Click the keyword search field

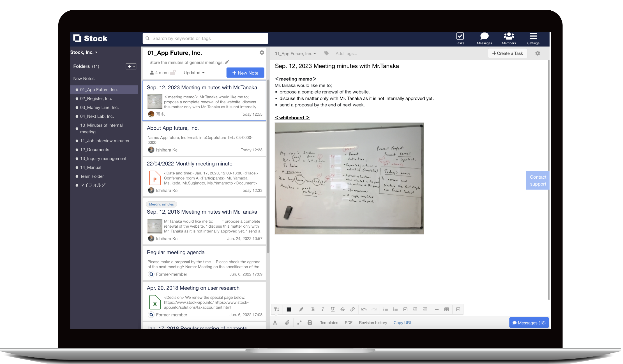click(x=205, y=38)
